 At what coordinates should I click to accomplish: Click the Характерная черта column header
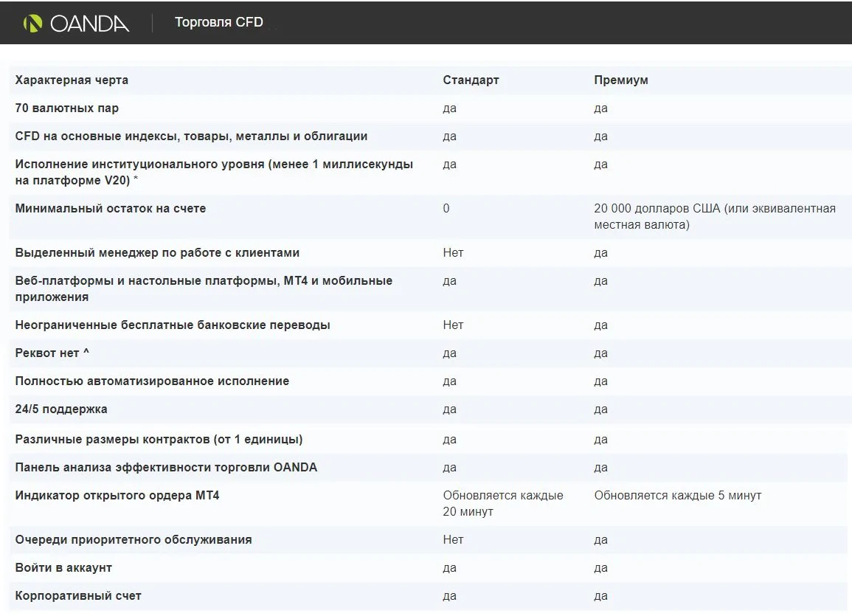pos(72,80)
